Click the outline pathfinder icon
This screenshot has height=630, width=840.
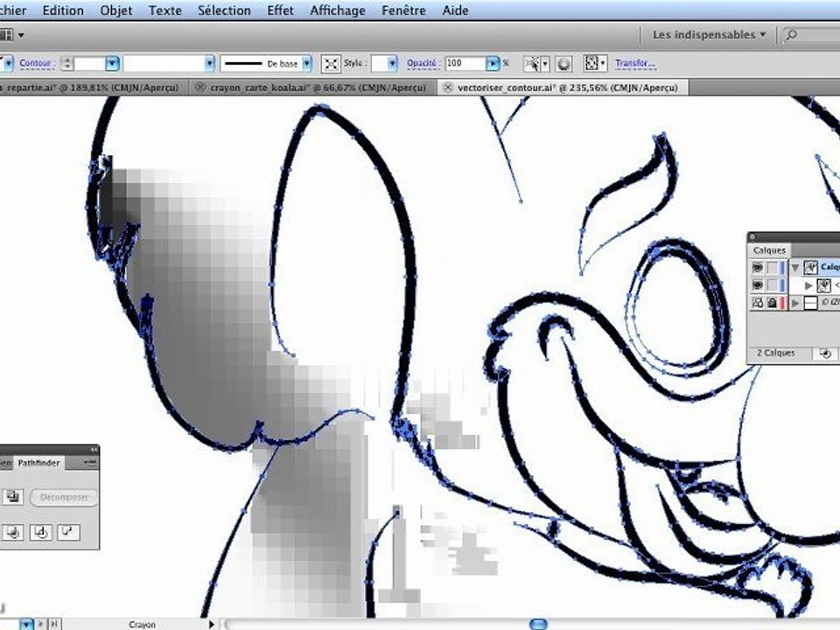41,533
